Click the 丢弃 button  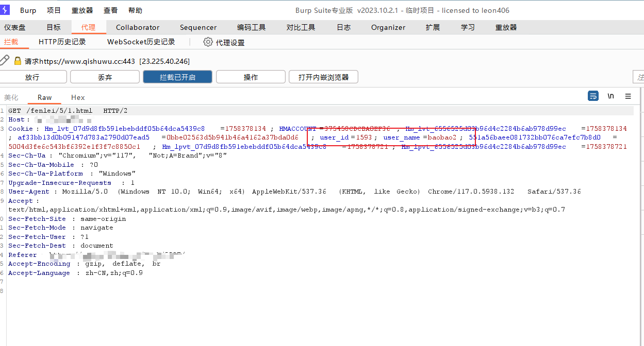tap(105, 77)
